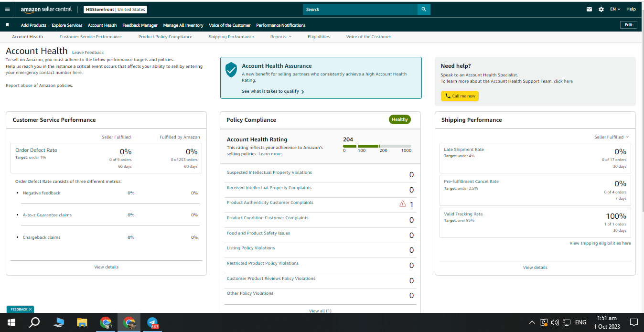644x332 pixels.
Task: Open the settings gear icon
Action: [x=601, y=9]
